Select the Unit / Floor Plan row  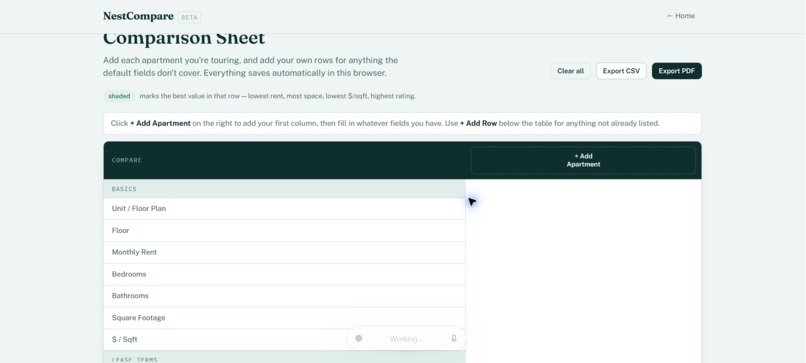[x=284, y=209]
